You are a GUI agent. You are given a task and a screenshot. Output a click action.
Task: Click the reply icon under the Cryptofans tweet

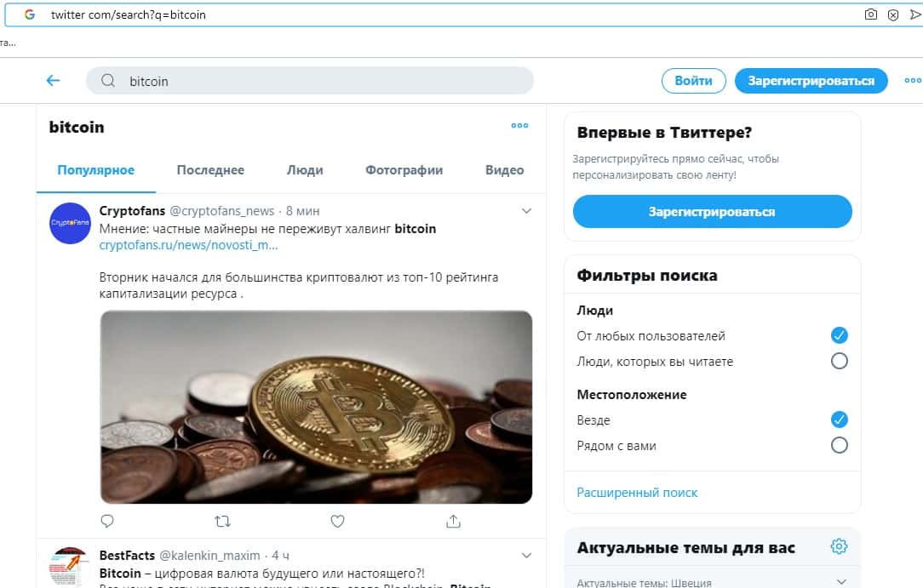107,521
